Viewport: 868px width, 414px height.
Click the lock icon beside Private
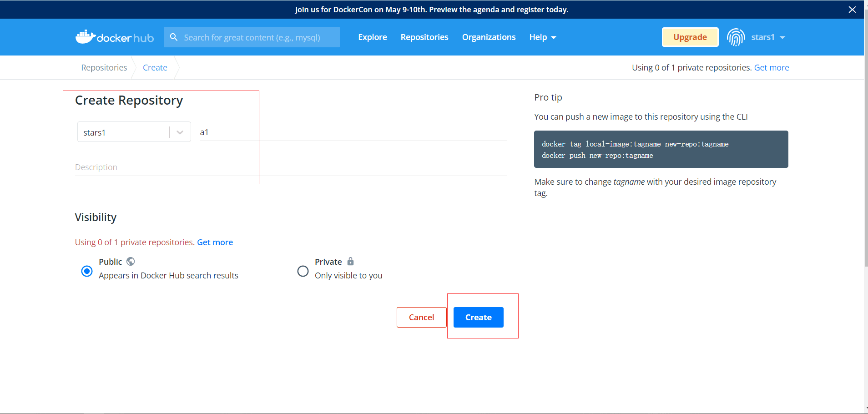coord(350,262)
